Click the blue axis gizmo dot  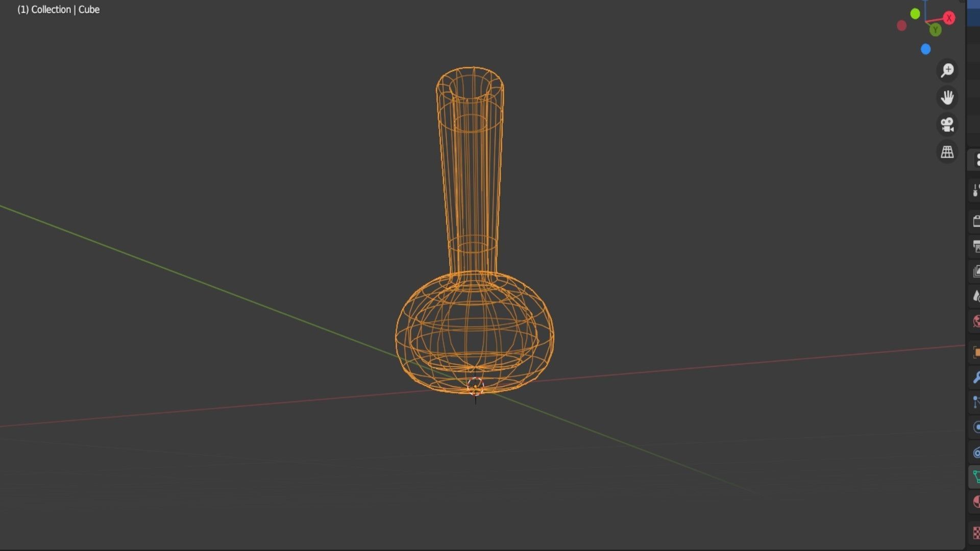tap(926, 49)
